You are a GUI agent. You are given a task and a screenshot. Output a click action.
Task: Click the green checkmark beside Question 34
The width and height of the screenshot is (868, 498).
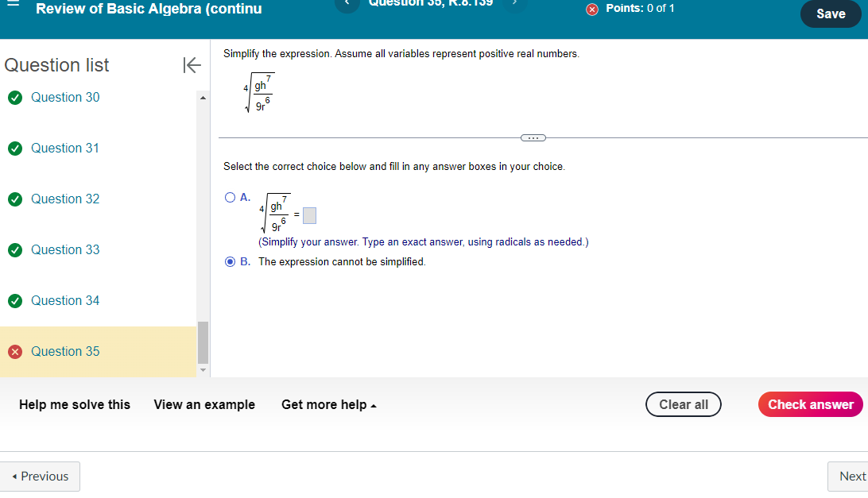pos(15,300)
